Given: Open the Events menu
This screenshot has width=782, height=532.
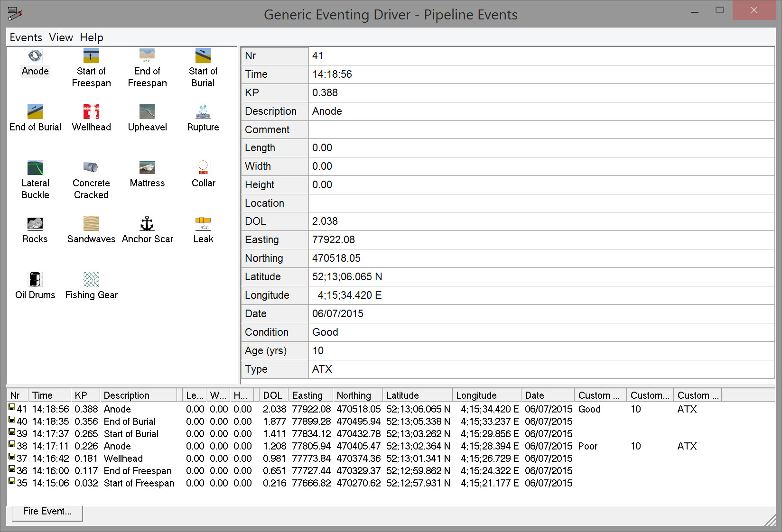Looking at the screenshot, I should (x=26, y=37).
